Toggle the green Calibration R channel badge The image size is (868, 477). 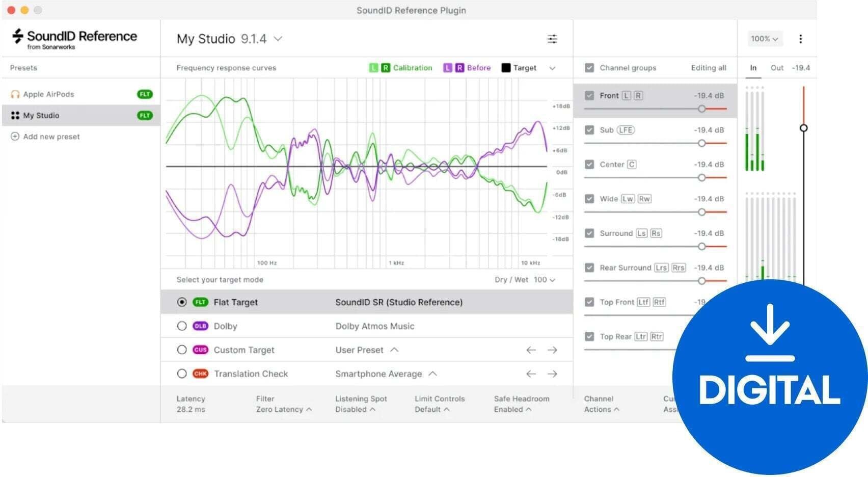coord(386,68)
